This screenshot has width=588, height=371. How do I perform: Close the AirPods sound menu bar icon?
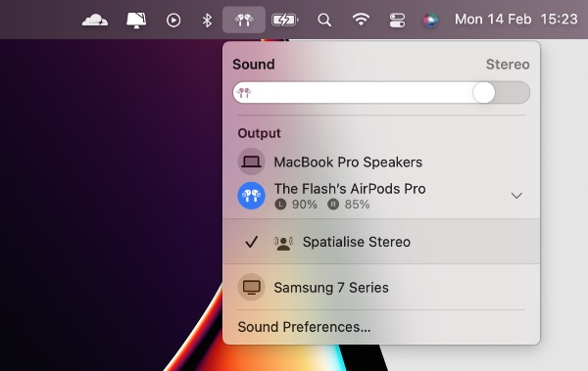tap(244, 20)
